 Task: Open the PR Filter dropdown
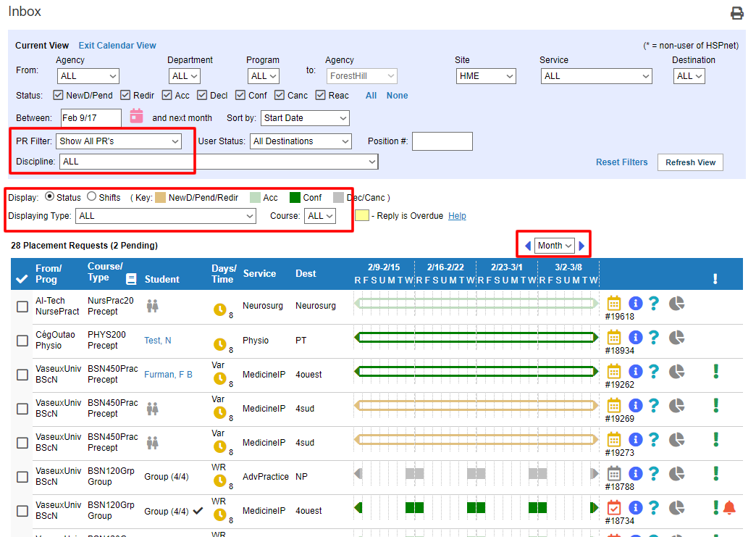(119, 141)
